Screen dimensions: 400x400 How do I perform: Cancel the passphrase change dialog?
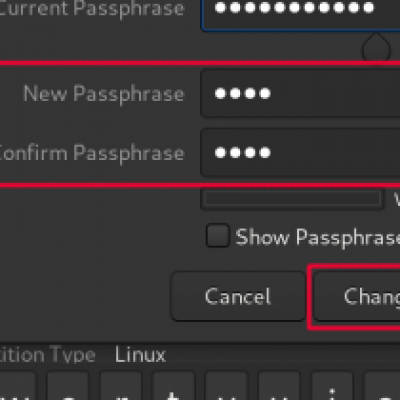tap(238, 296)
